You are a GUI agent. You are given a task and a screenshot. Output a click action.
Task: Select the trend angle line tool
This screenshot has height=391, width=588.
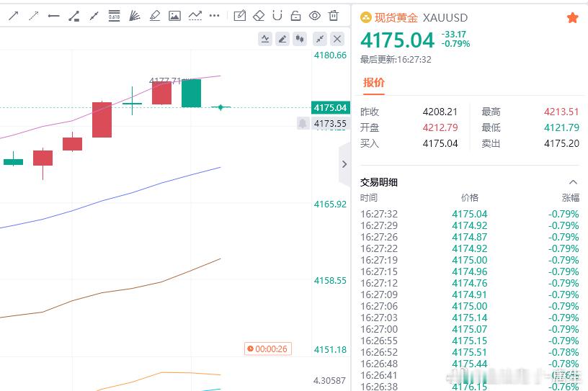point(74,16)
